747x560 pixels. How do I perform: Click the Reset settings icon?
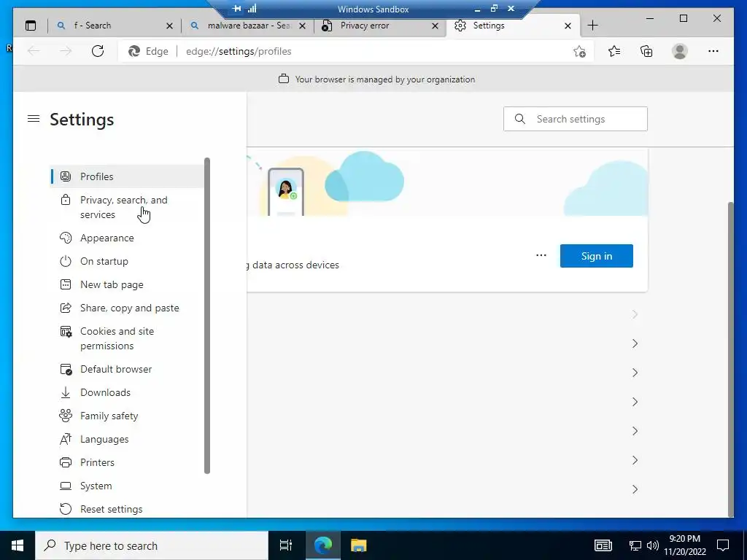pyautogui.click(x=66, y=509)
